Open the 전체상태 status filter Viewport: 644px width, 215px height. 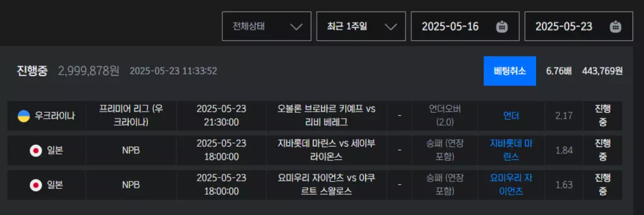[x=266, y=26]
